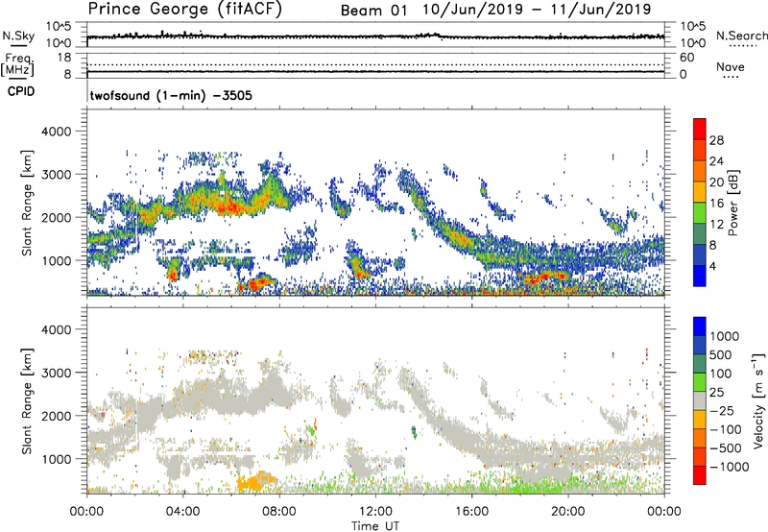Viewport: 768px width, 532px height.
Task: Click the "Power [dB]" colorbar title
Action: pos(732,203)
